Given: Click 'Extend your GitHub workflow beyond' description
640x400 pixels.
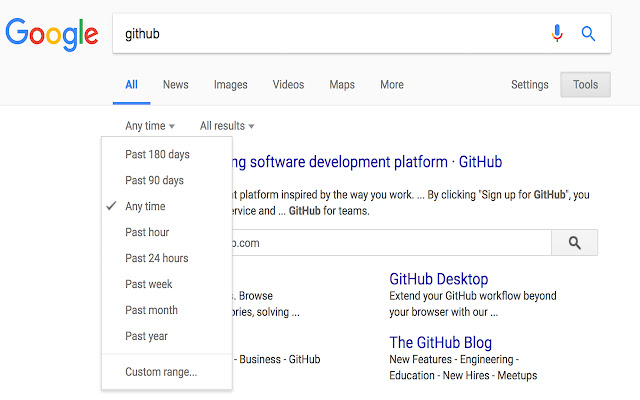Looking at the screenshot, I should (473, 296).
